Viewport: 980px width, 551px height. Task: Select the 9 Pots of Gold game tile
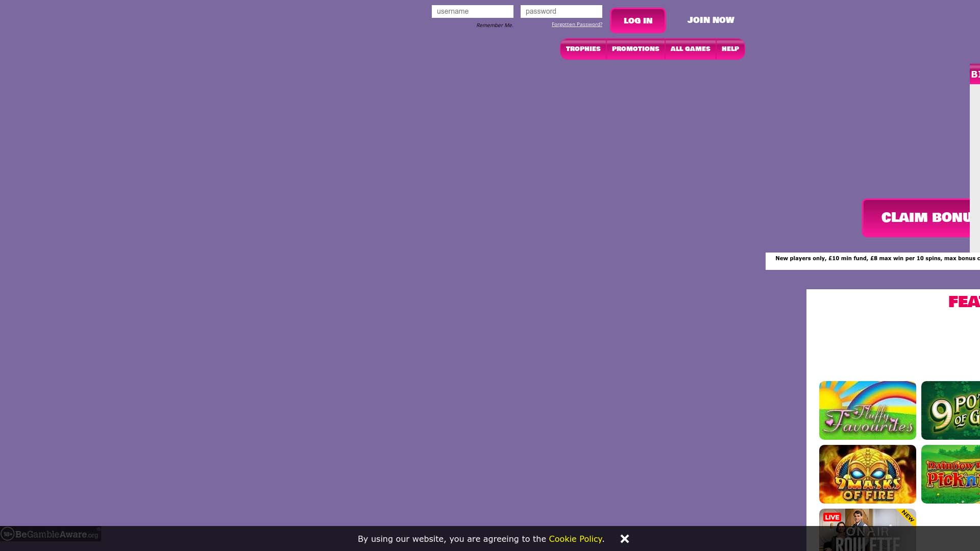[954, 410]
